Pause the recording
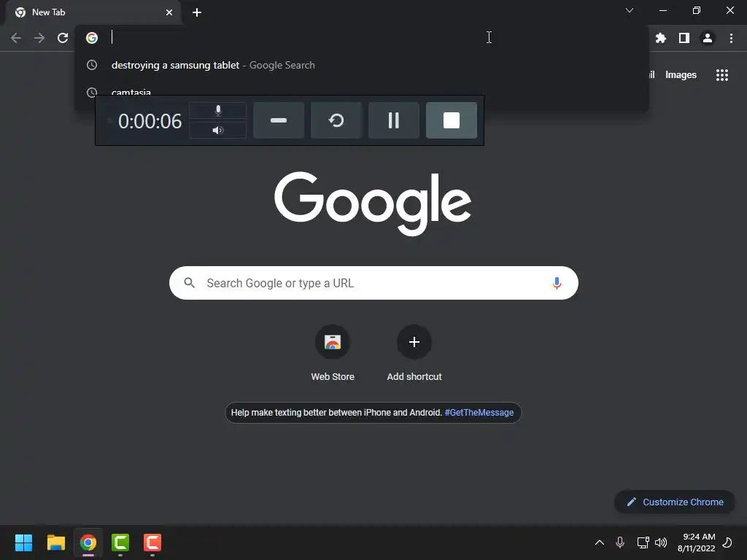Viewport: 747px width, 560px height. pyautogui.click(x=393, y=120)
